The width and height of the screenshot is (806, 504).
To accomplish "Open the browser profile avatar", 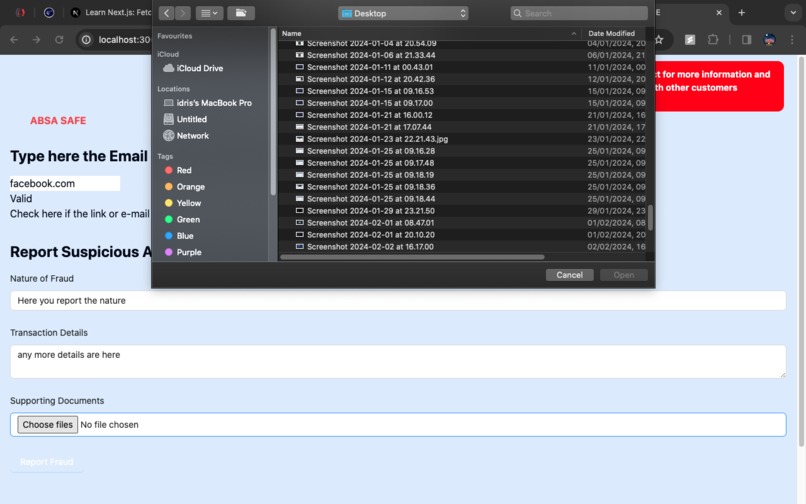I will click(770, 40).
